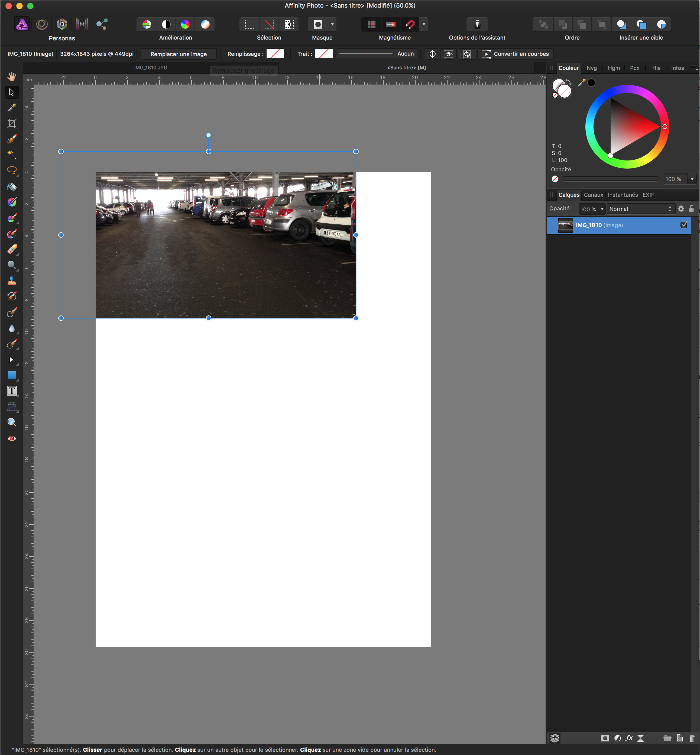Click the Remplacer une image button
700x755 pixels.
(x=179, y=54)
